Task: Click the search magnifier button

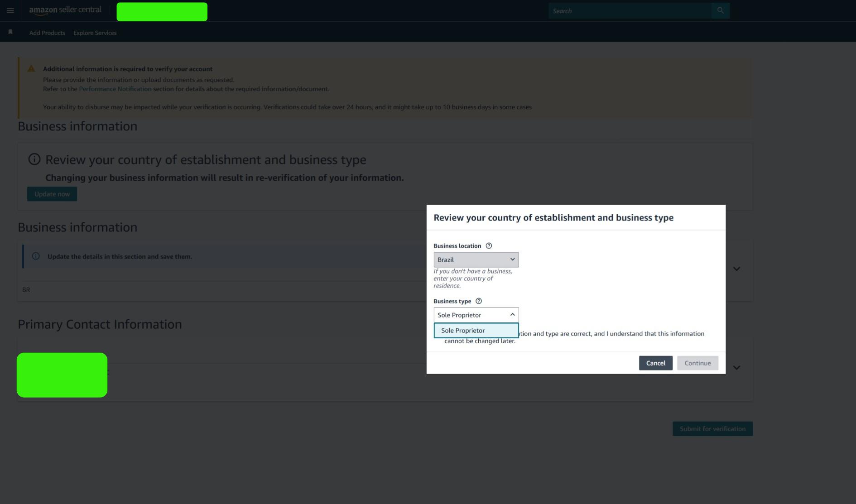Action: pyautogui.click(x=720, y=10)
